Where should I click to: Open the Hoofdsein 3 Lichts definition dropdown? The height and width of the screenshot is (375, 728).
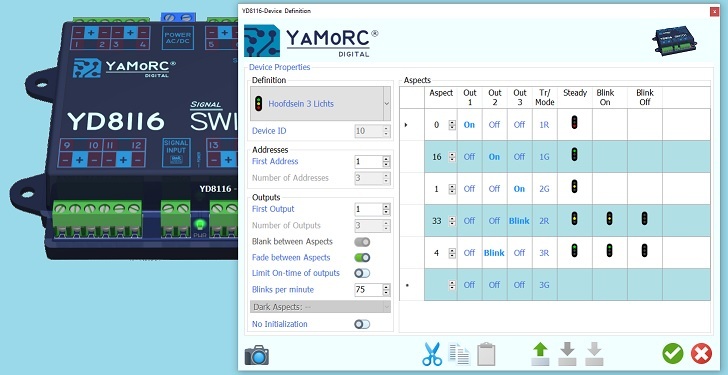coord(320,104)
